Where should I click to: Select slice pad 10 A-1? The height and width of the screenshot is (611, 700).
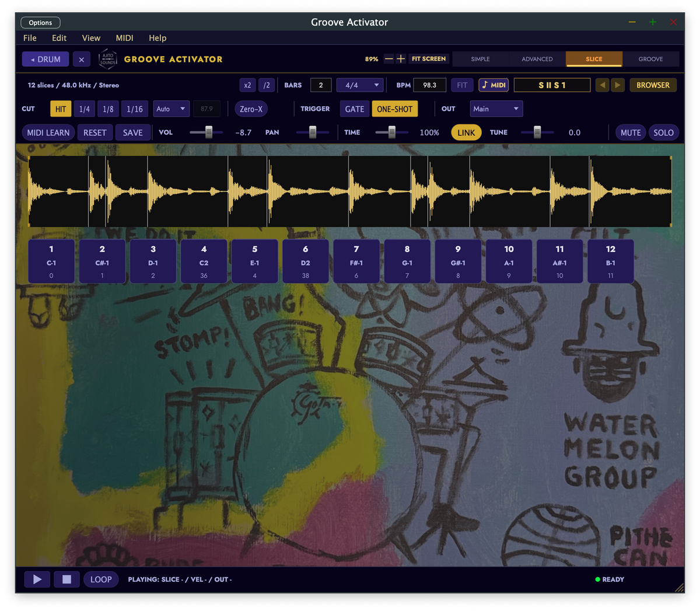point(509,261)
